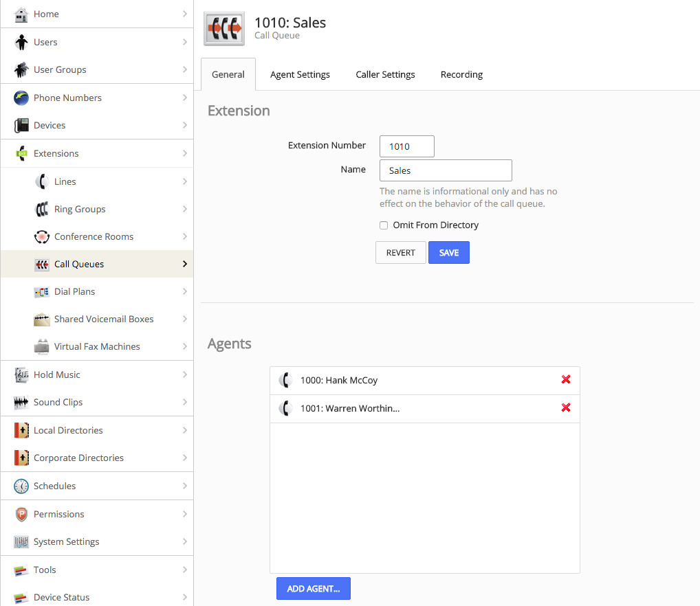This screenshot has height=606, width=700.
Task: Click the REVERT button
Action: pos(400,252)
